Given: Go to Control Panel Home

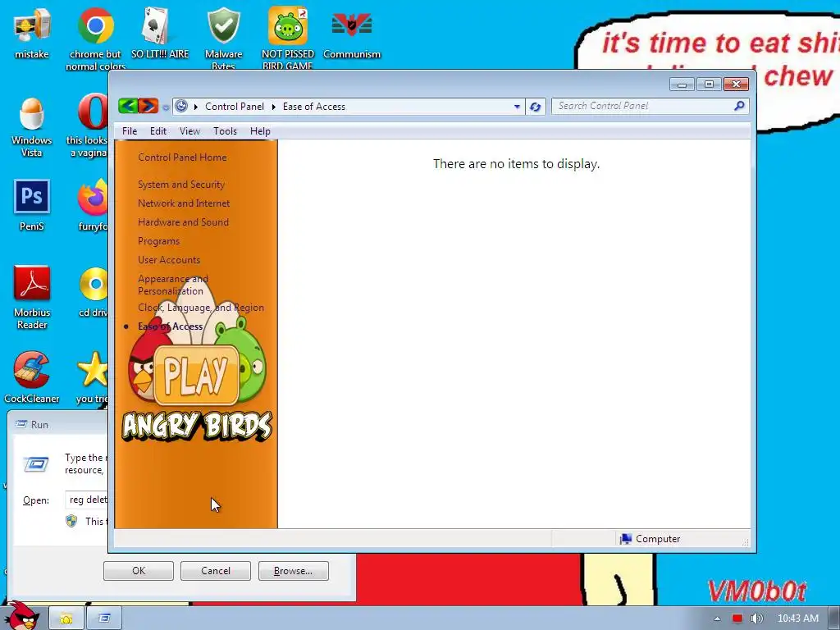Looking at the screenshot, I should 182,157.
